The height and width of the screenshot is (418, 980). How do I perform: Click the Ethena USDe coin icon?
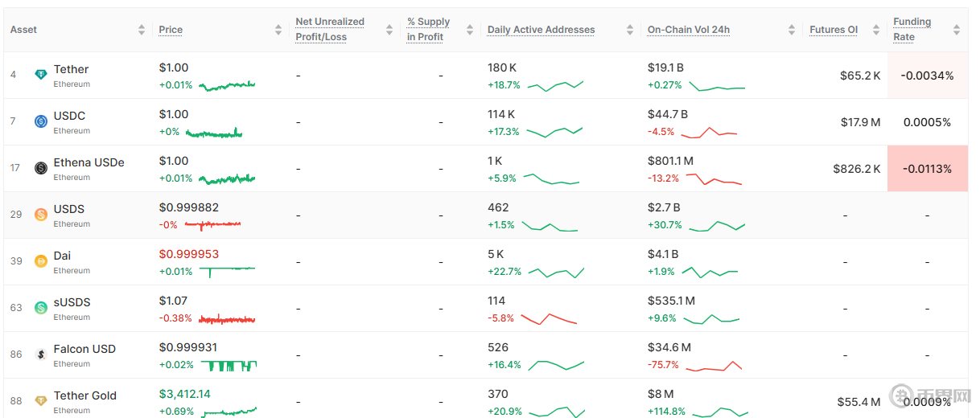41,168
